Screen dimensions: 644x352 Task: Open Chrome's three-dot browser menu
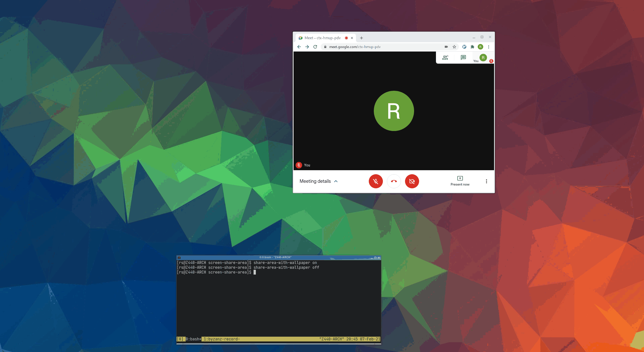click(x=489, y=47)
